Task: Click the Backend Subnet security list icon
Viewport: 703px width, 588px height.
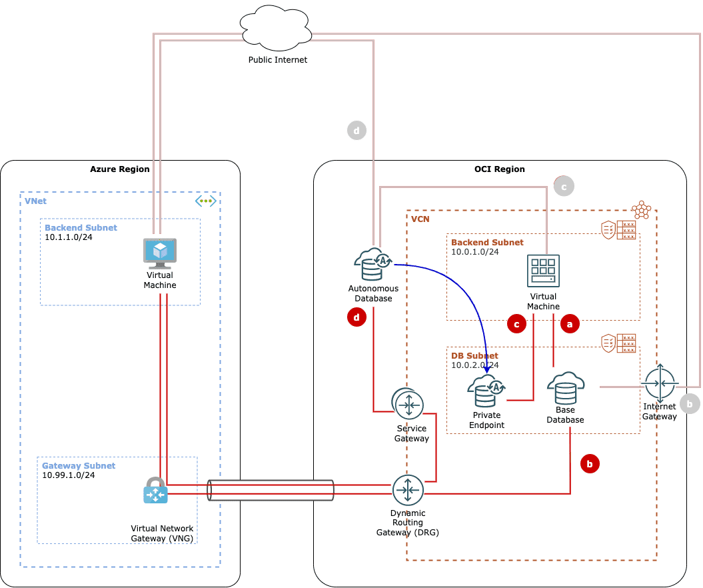Action: tap(618, 230)
